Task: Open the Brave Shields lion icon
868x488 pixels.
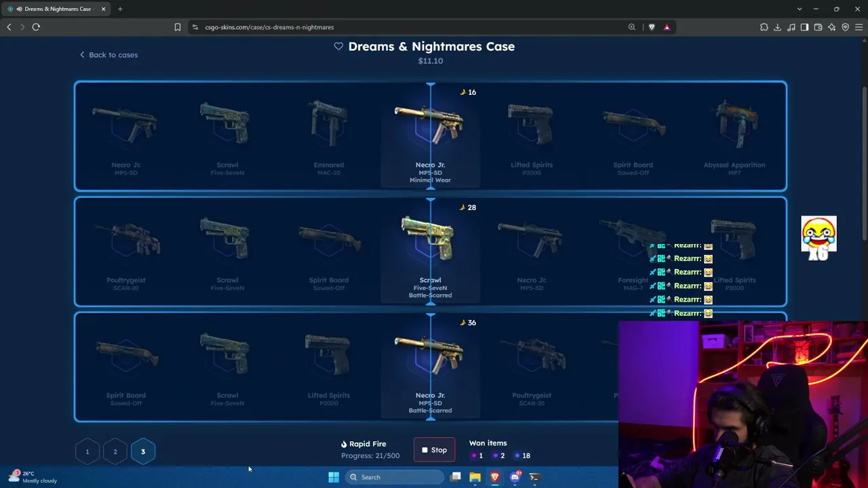Action: [x=652, y=27]
